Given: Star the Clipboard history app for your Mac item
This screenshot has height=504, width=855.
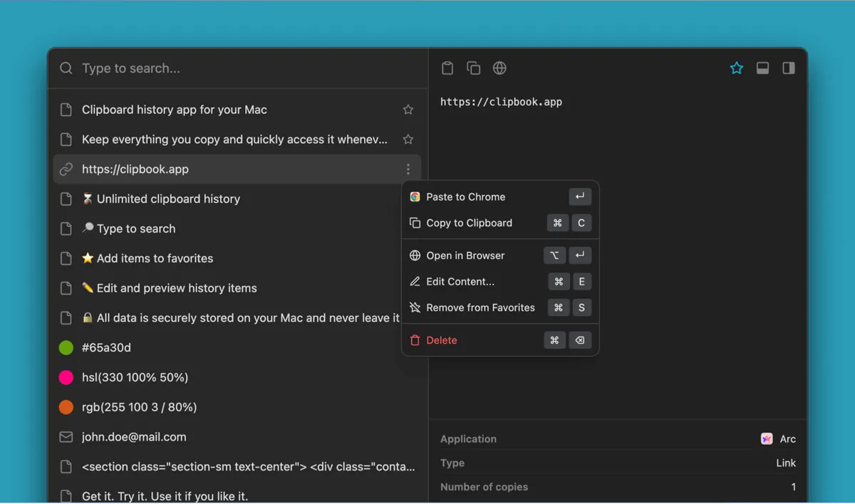Looking at the screenshot, I should (408, 110).
